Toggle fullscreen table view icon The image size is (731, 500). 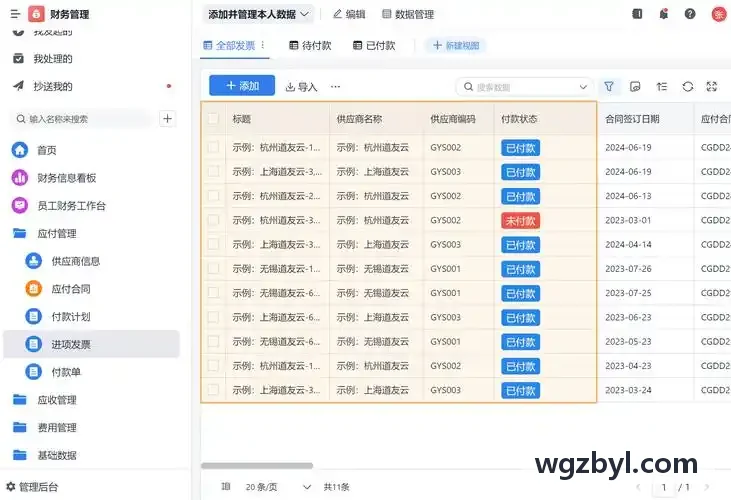pos(712,87)
